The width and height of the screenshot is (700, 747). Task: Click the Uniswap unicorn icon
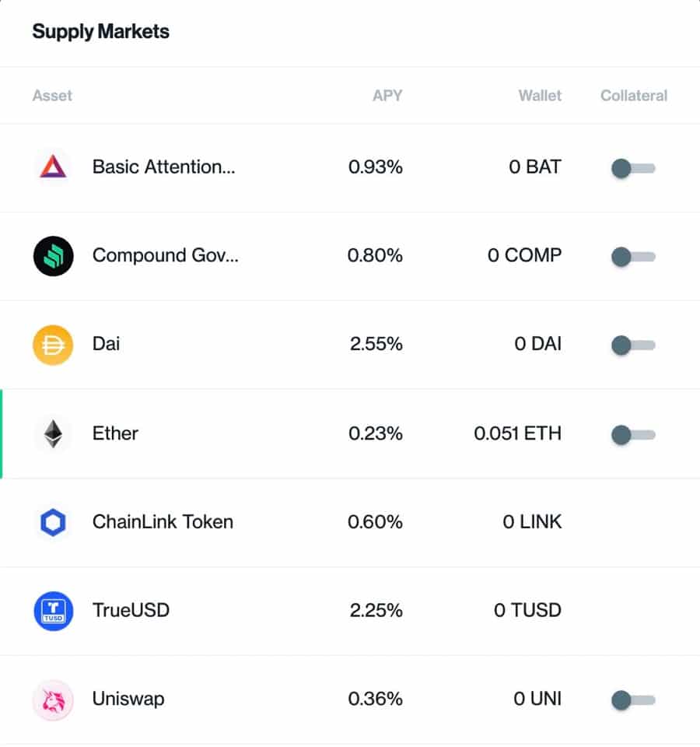tap(53, 700)
